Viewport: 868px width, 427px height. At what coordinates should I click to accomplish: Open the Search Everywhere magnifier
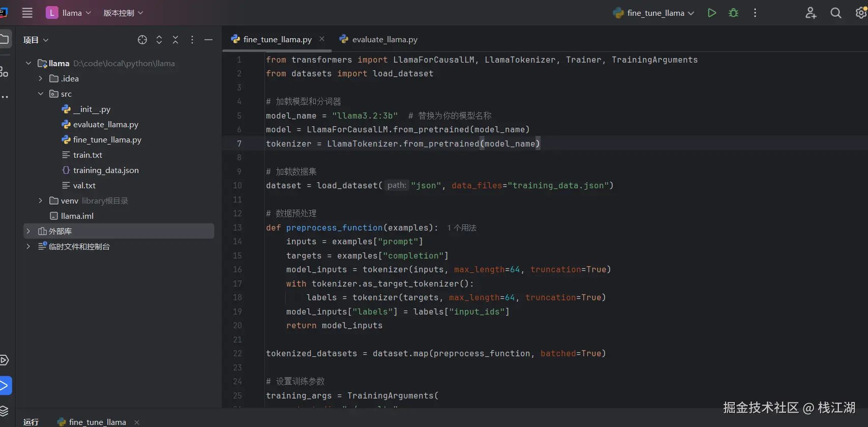tap(835, 13)
